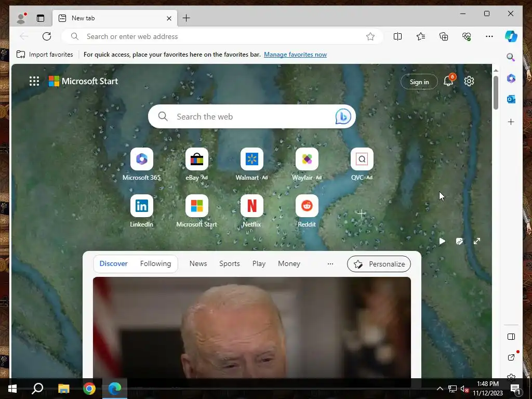This screenshot has width=532, height=399.
Task: Open the Favorites list icon
Action: 421,36
